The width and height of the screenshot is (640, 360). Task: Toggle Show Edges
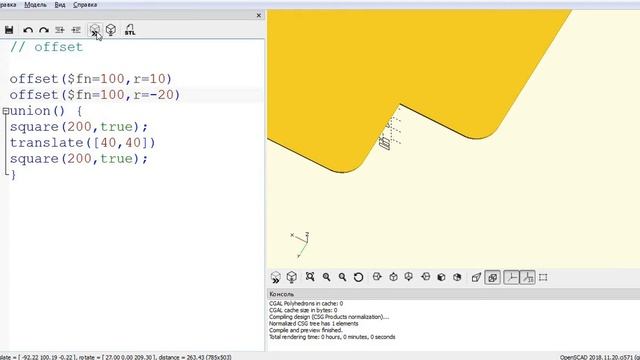coord(543,278)
